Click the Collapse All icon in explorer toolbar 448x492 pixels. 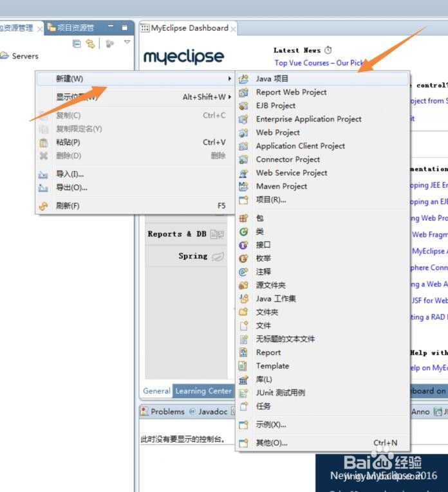[x=77, y=44]
